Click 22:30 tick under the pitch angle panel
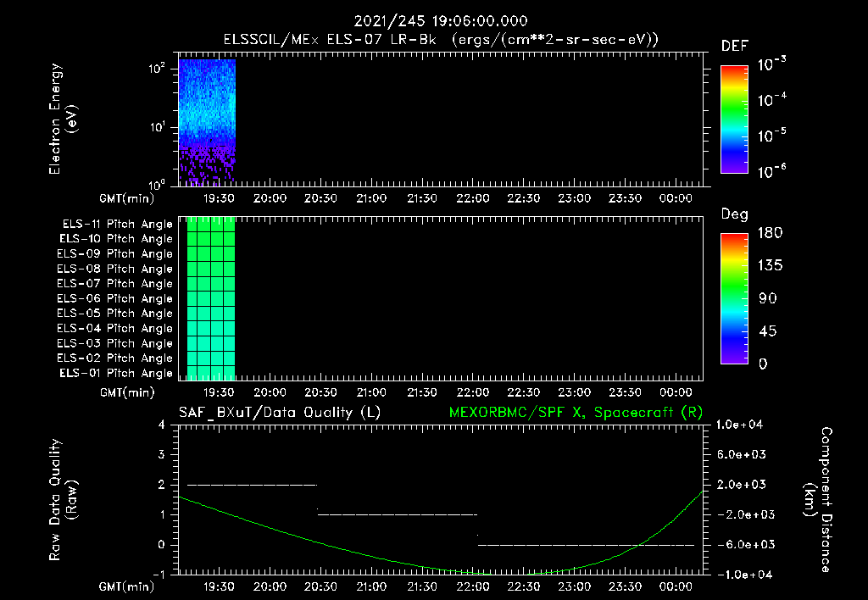Screen dimensions: 868x600 523,392
